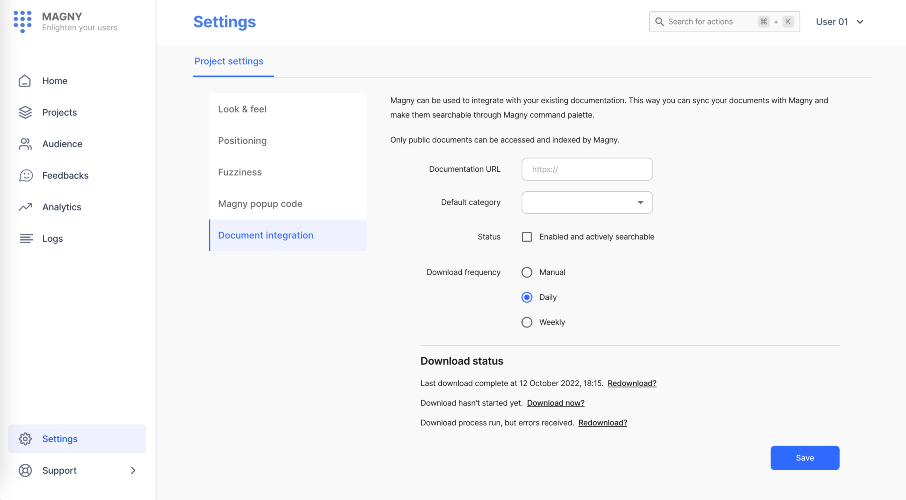The width and height of the screenshot is (906, 500).
Task: Select Weekly download frequency
Action: pos(527,322)
